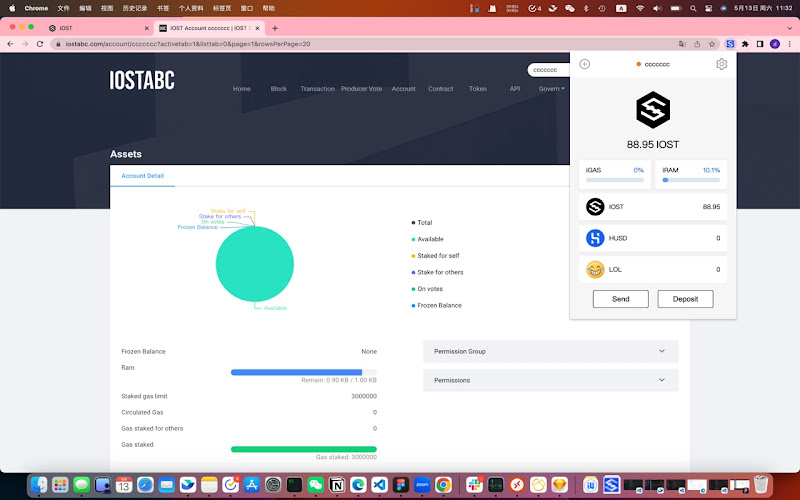Click the IGAS 0% card in wallet

coord(615,174)
